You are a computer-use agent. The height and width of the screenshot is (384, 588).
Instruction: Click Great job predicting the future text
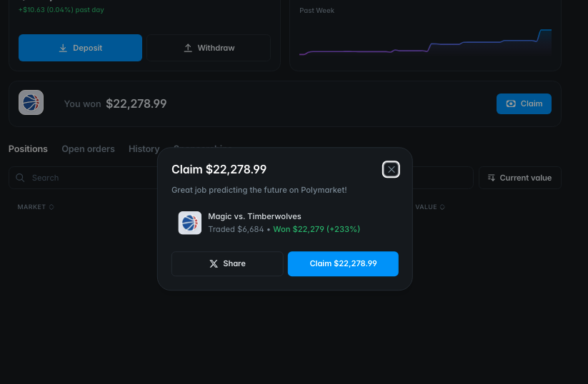(x=259, y=190)
